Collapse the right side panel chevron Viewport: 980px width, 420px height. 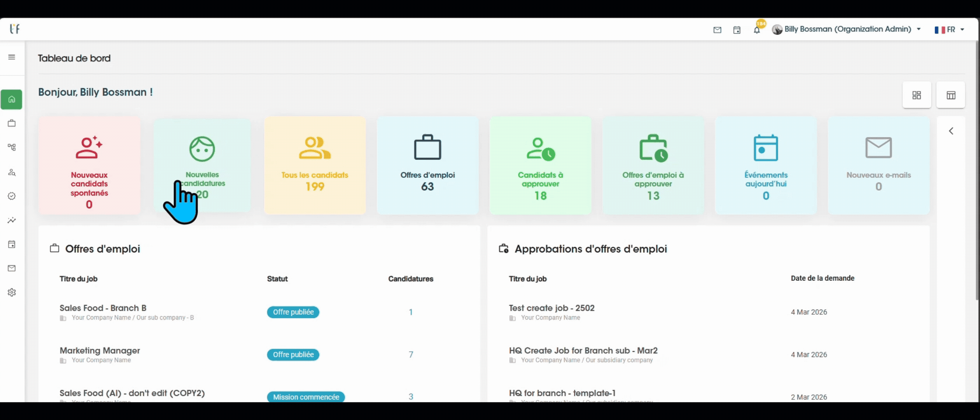point(951,131)
